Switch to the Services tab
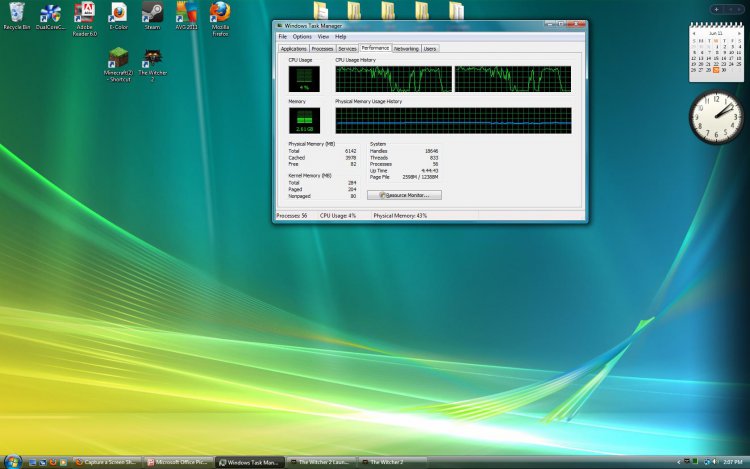 pos(347,49)
